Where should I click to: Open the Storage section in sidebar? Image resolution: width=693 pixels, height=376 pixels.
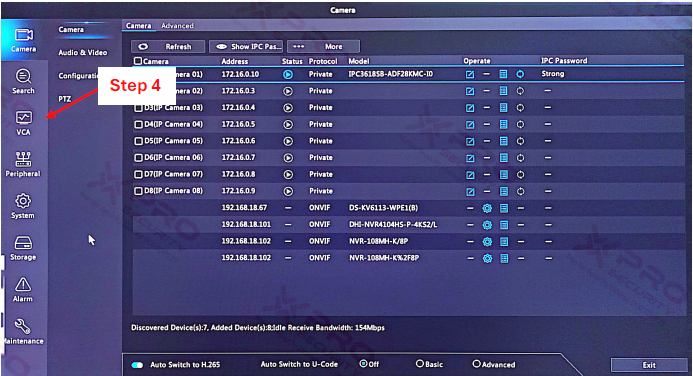click(x=23, y=248)
